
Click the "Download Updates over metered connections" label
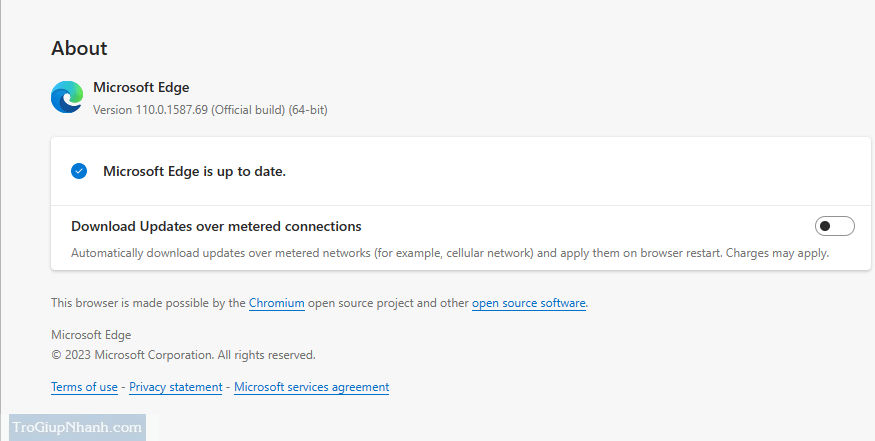click(216, 226)
